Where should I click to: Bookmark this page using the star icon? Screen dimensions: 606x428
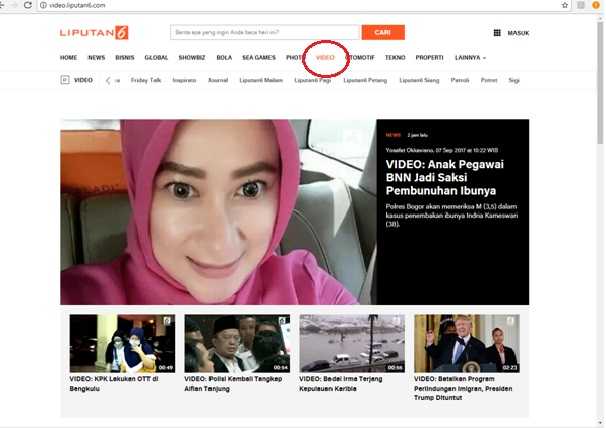(x=565, y=5)
